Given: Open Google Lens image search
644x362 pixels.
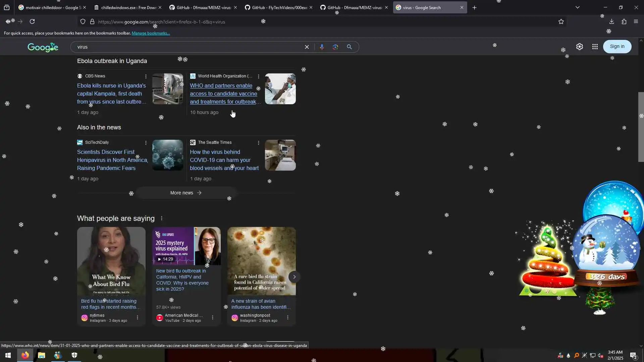Looking at the screenshot, I should click(335, 47).
